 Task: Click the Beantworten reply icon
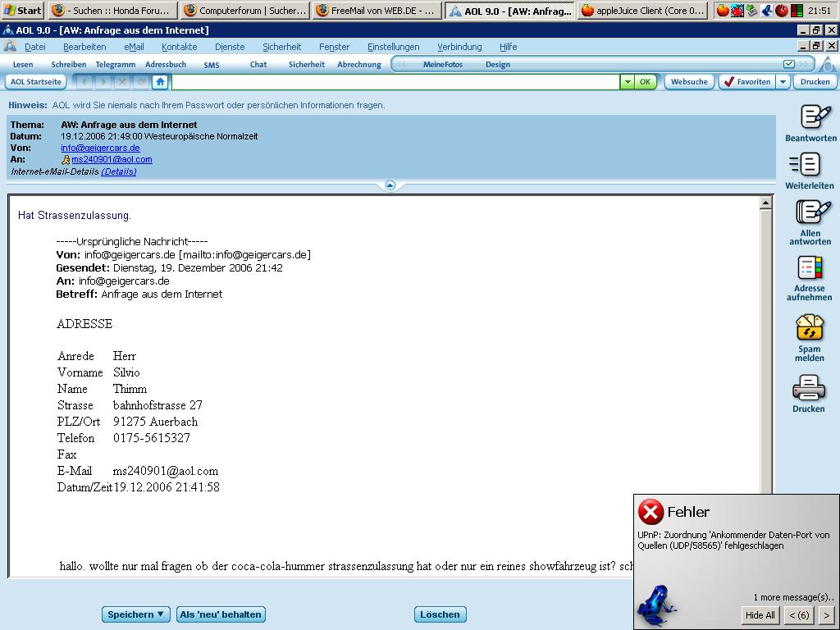pos(815,116)
